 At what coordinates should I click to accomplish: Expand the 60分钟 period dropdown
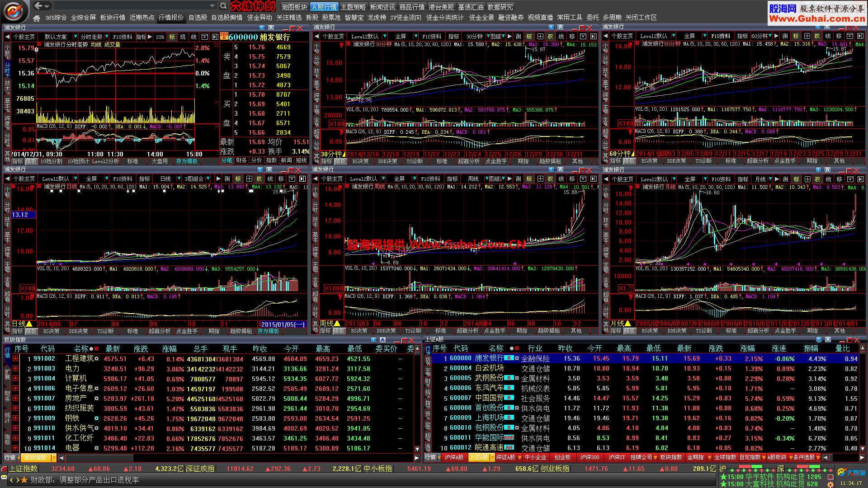[770, 36]
